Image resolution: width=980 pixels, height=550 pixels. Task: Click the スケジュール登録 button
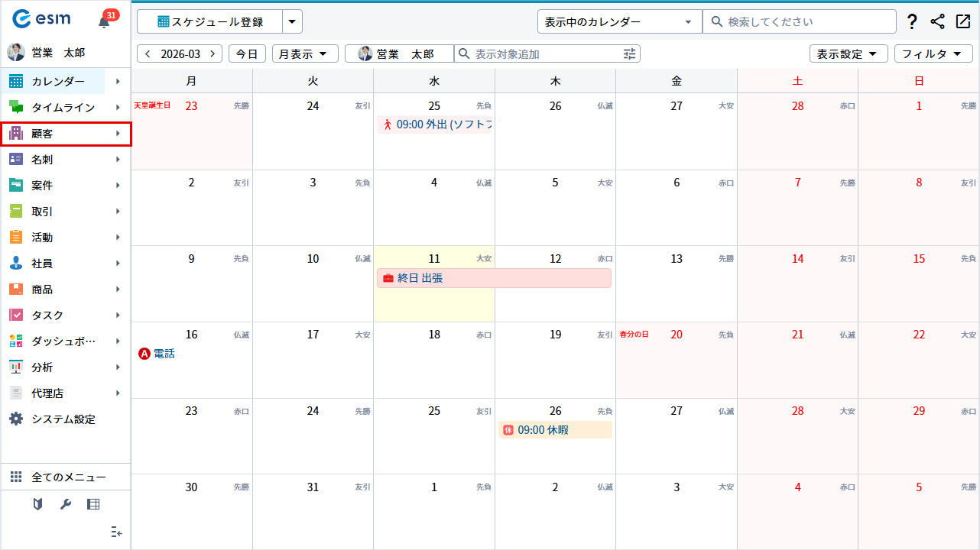[x=210, y=22]
